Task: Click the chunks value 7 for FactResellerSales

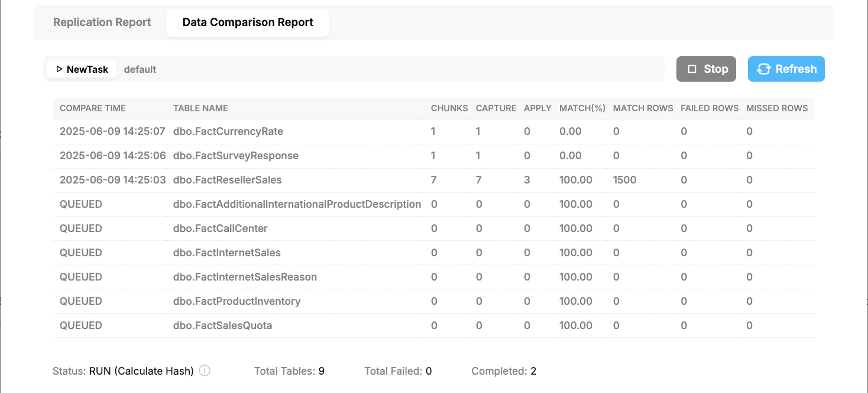Action: pos(434,180)
